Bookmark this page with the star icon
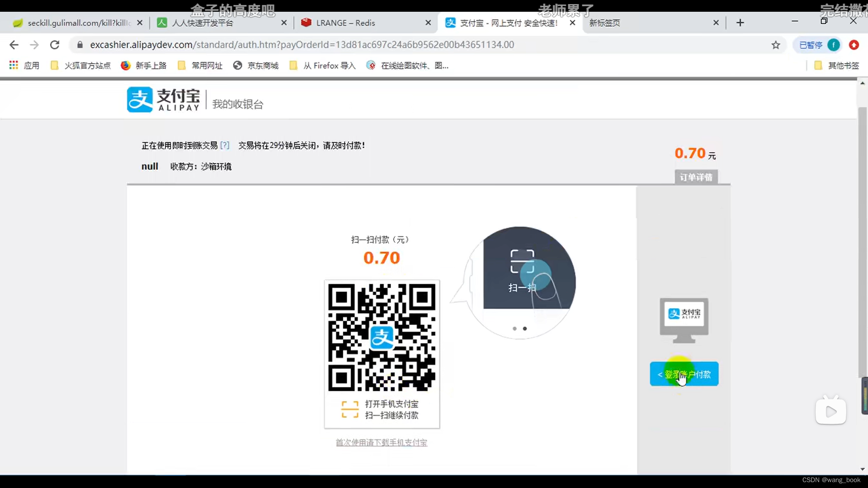Screen dimensions: 868x488 tap(776, 45)
